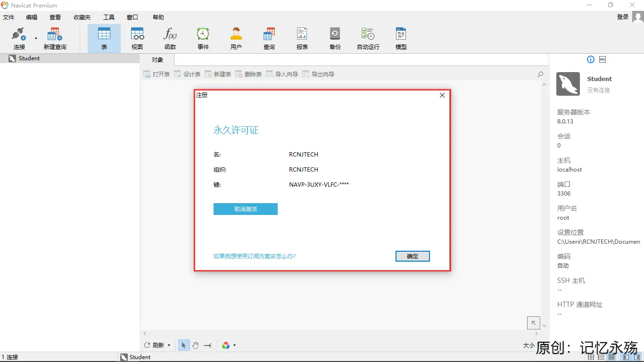The image size is (644, 362).
Task: Click the vertical scrollbar up arrow
Action: [x=545, y=85]
